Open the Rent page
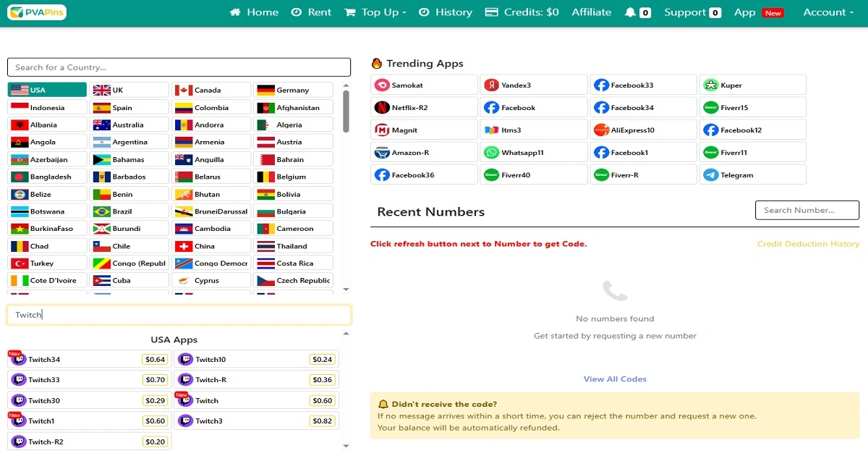The width and height of the screenshot is (868, 456). [x=311, y=12]
